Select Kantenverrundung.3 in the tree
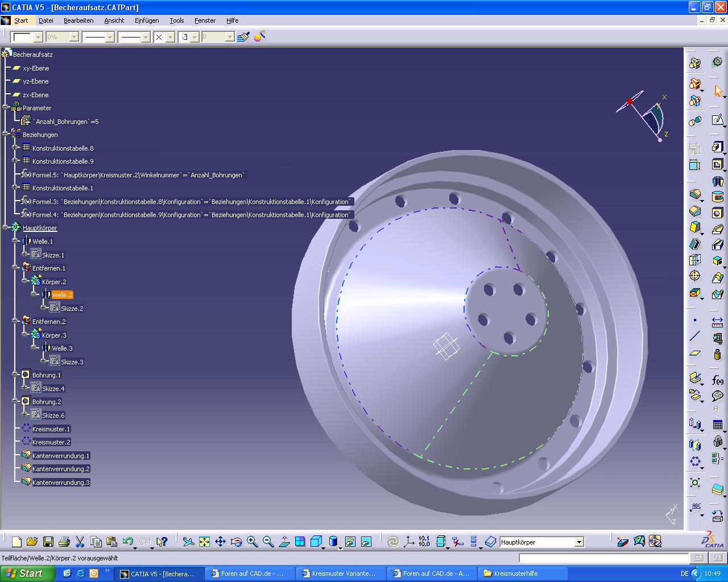Screen dimensions: 728x582 tap(61, 483)
